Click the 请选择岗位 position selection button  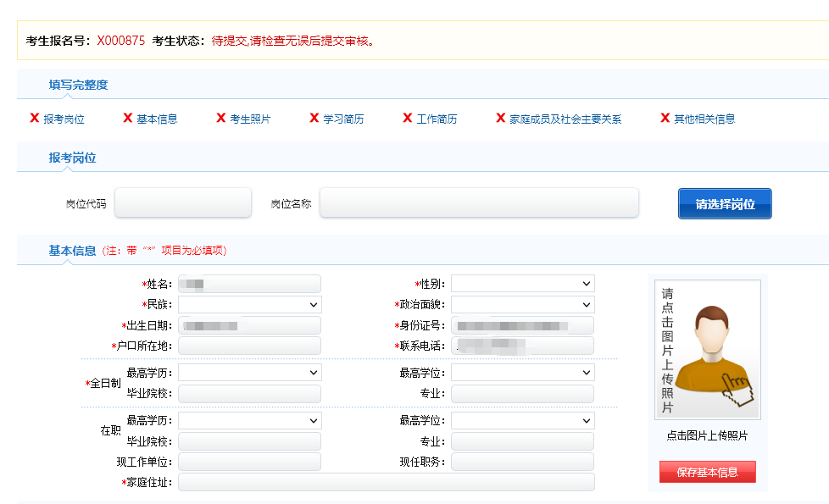[725, 203]
